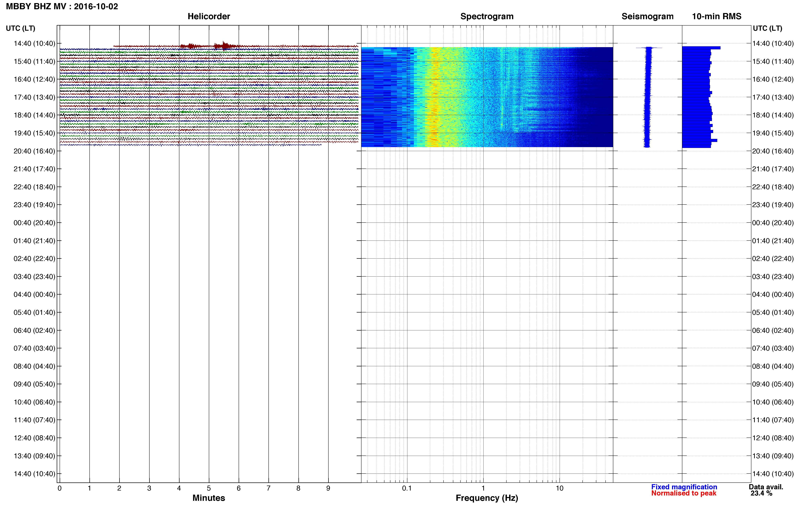
Task: Click the right '23:40 (19:40)' time label
Action: [x=773, y=205]
